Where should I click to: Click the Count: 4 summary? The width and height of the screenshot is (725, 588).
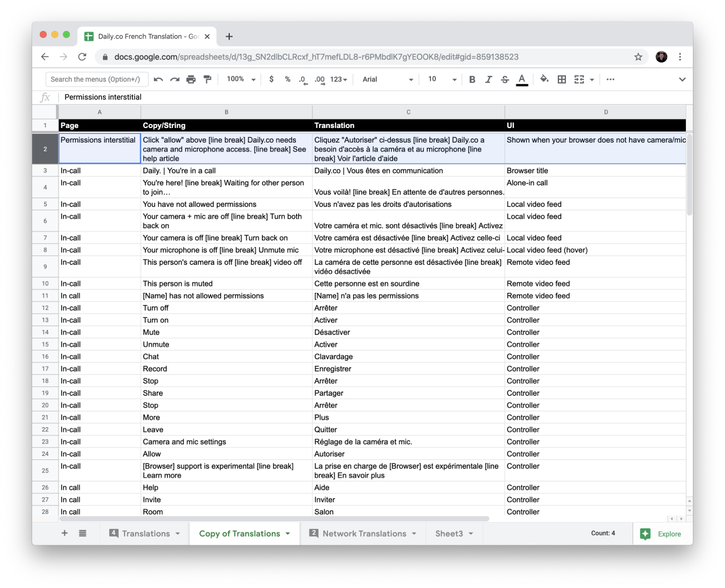(x=603, y=533)
